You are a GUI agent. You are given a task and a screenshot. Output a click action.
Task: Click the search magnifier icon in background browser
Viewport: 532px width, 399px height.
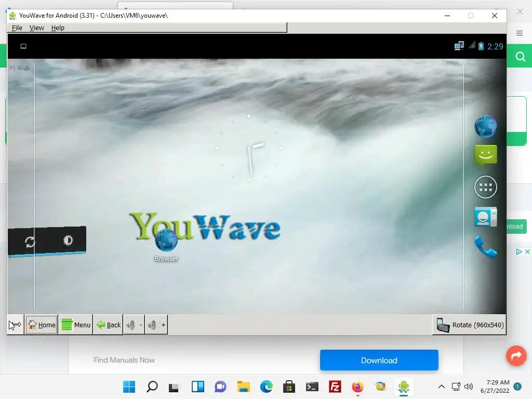tap(520, 57)
